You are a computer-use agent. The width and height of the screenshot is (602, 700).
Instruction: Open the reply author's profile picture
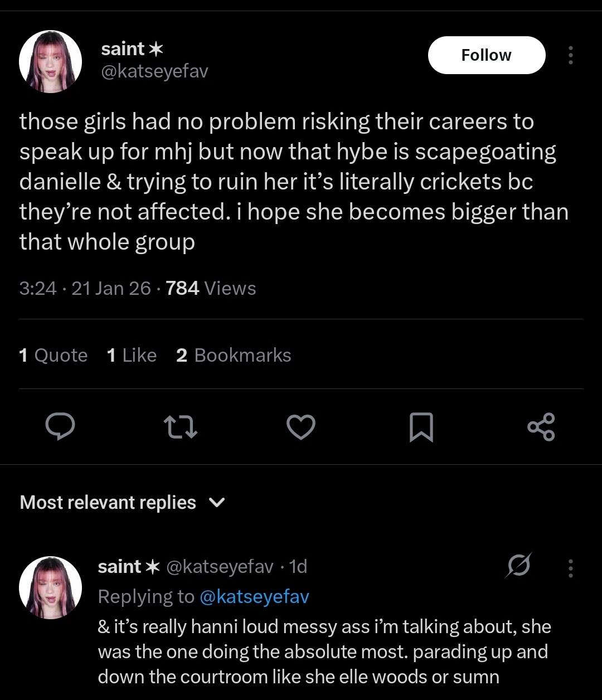[x=51, y=587]
